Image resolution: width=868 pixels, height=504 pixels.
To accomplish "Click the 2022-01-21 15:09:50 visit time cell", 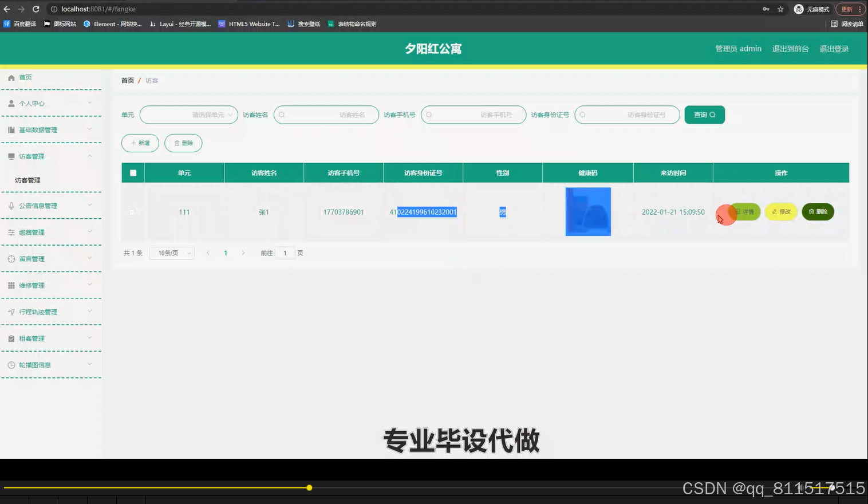I will tap(673, 212).
